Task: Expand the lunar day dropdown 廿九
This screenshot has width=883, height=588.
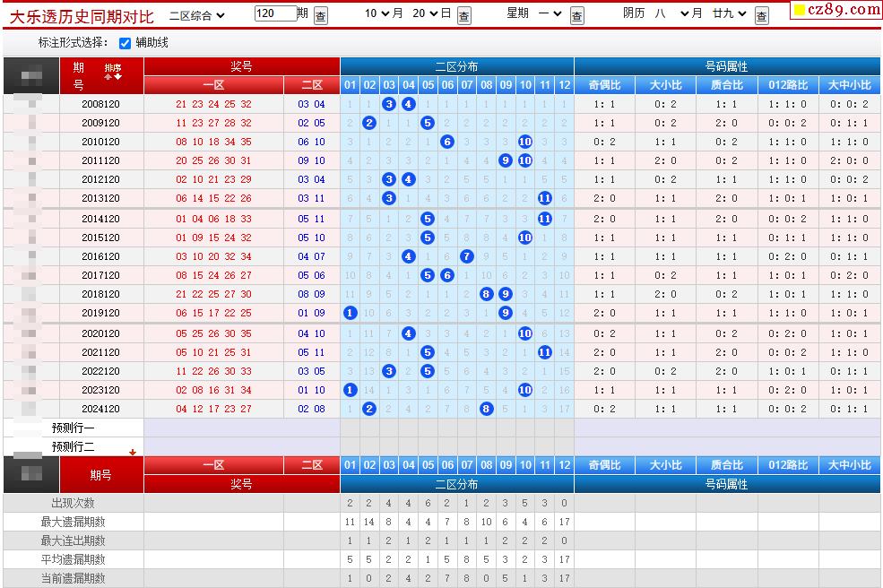Action: point(729,14)
